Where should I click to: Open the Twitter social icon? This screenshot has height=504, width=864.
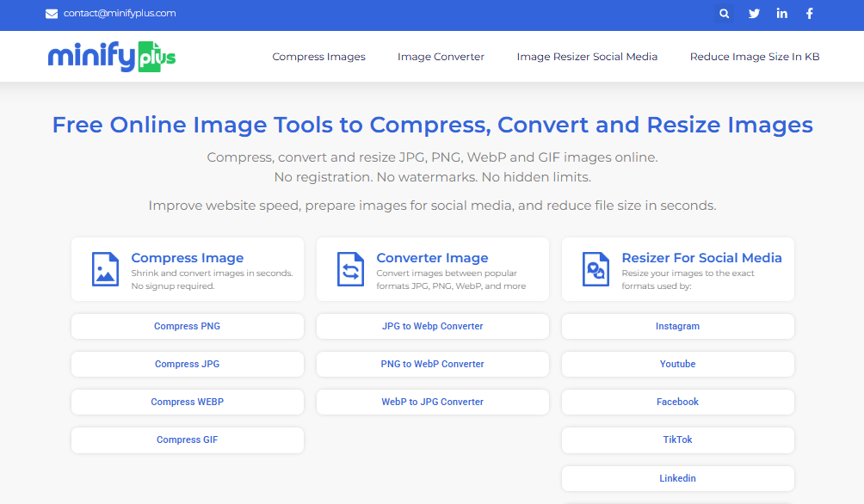pos(754,14)
